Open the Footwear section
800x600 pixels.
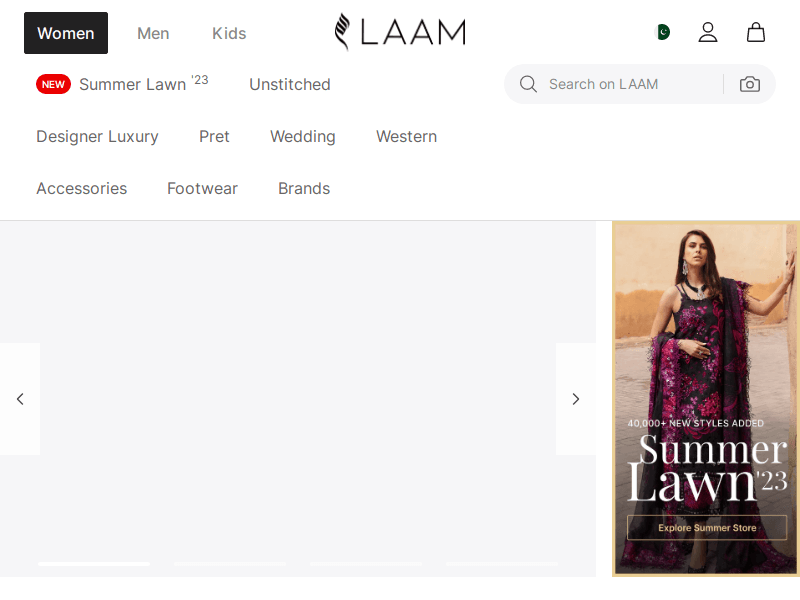tap(202, 188)
